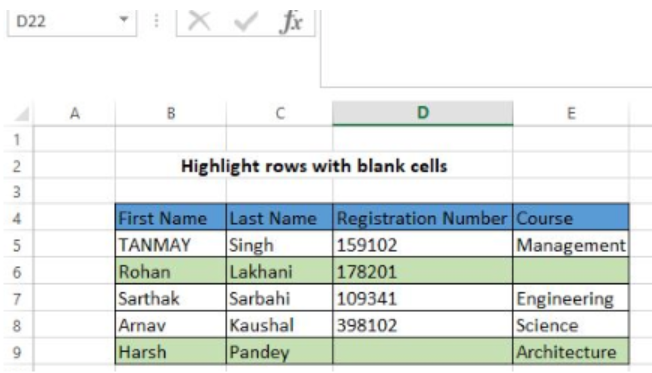Click the Select All corner triangle
Image resolution: width=652 pixels, height=373 pixels.
click(x=22, y=114)
